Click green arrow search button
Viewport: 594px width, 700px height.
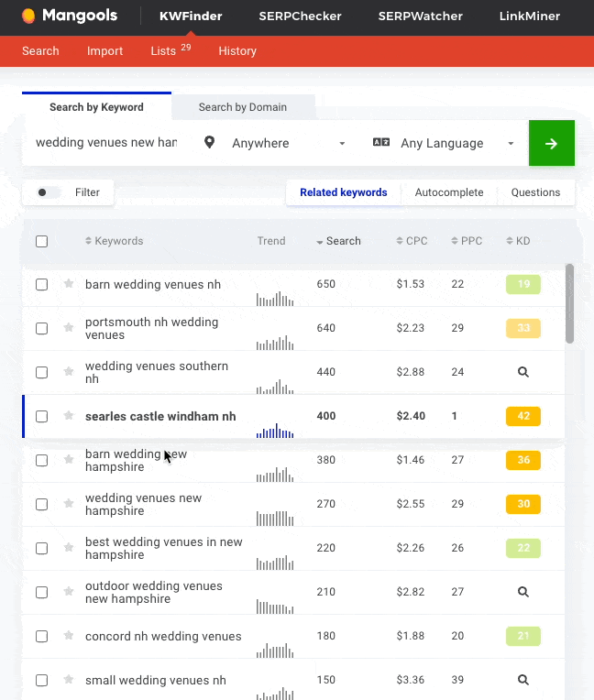click(x=551, y=144)
